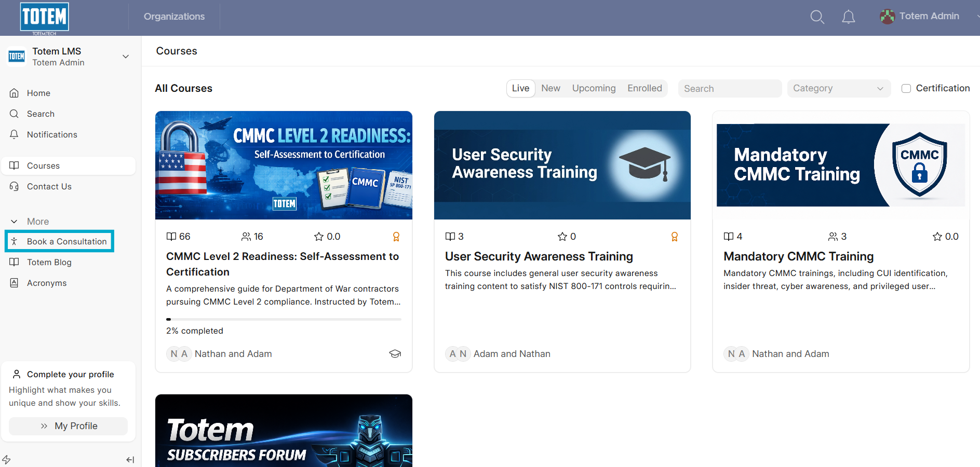Click the profile person icon beside Complete your profile
The image size is (980, 467).
[x=17, y=374]
